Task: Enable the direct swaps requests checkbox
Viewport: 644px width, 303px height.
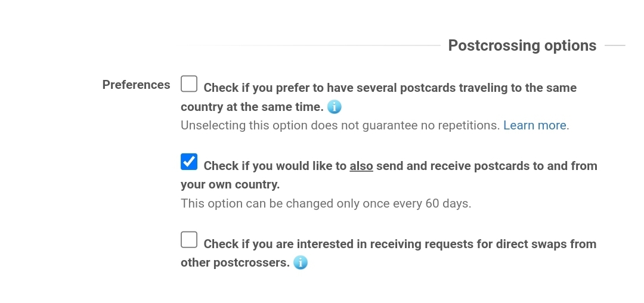Action: point(189,240)
